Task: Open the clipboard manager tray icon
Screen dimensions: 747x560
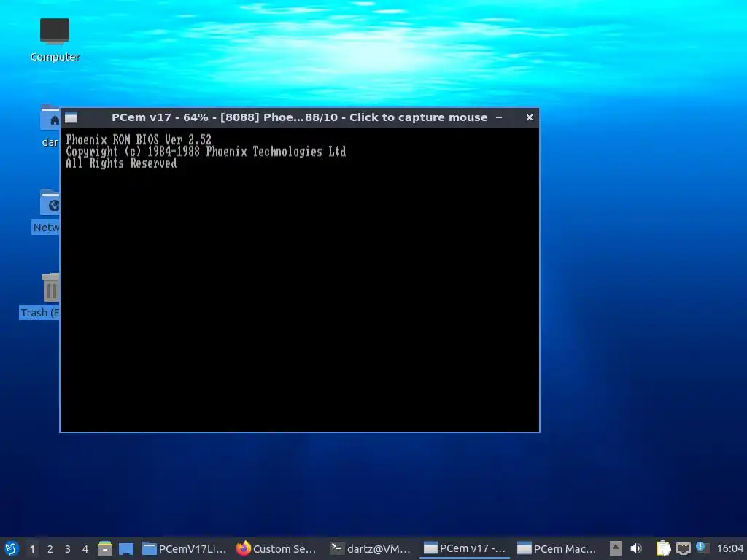Action: pos(663,548)
